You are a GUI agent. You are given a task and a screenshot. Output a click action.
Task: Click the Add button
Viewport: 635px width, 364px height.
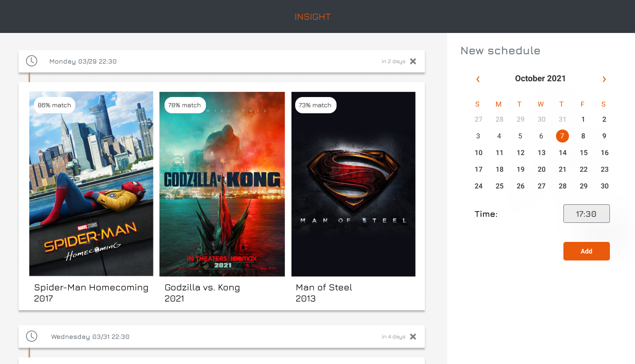[587, 251]
